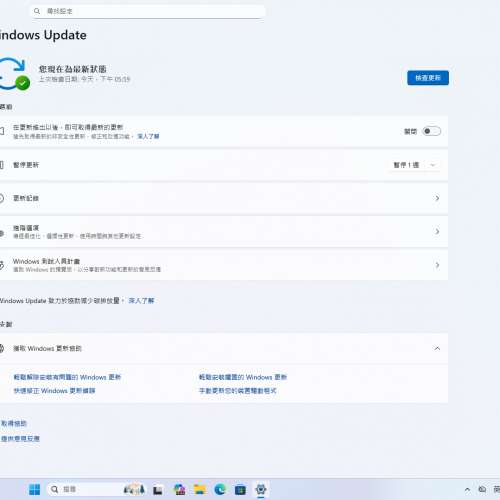
Task: Click the 暫停更新 row label
Action: 26,165
